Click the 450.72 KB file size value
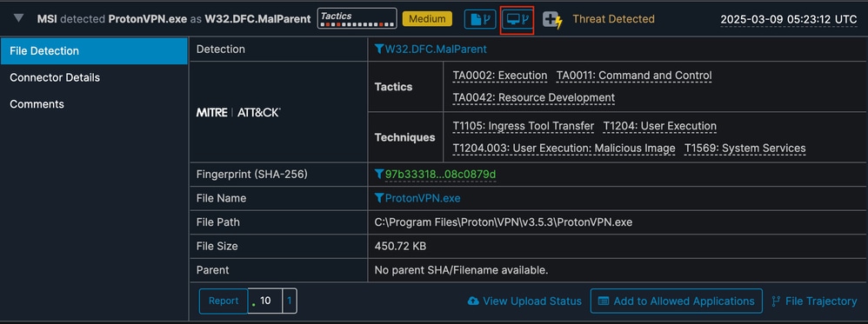The width and height of the screenshot is (868, 324). (400, 246)
